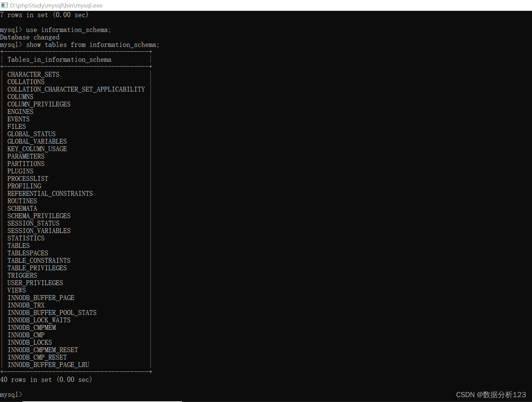
Task: Click COLLATION_CHARACTER_SET_APPLICABILITY row
Action: (76, 89)
